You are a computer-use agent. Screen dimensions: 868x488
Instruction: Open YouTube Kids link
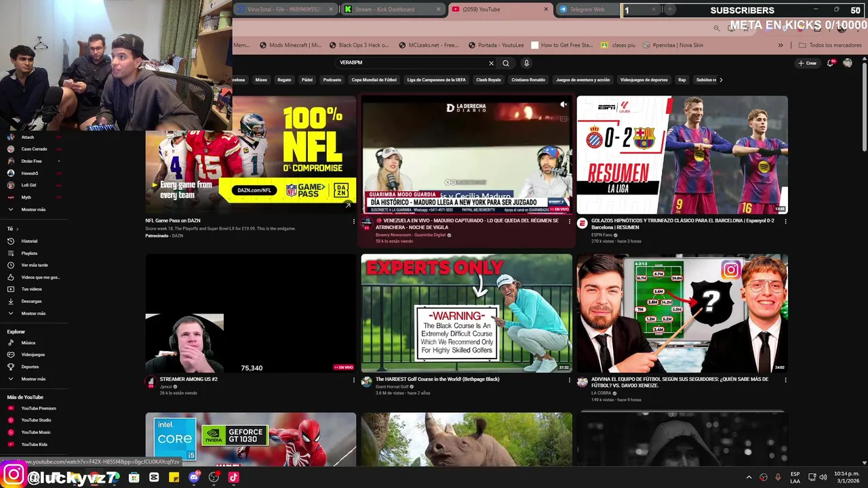pyautogui.click(x=34, y=444)
